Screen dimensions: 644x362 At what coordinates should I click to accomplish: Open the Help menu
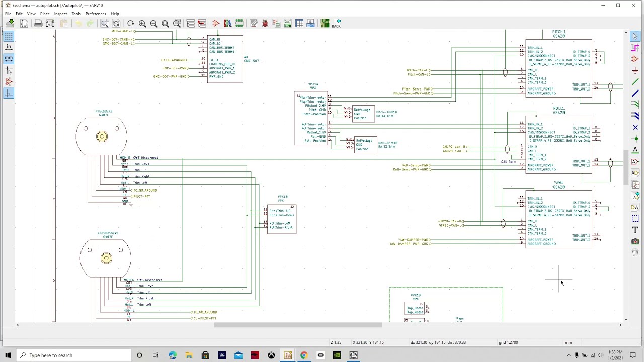115,14
